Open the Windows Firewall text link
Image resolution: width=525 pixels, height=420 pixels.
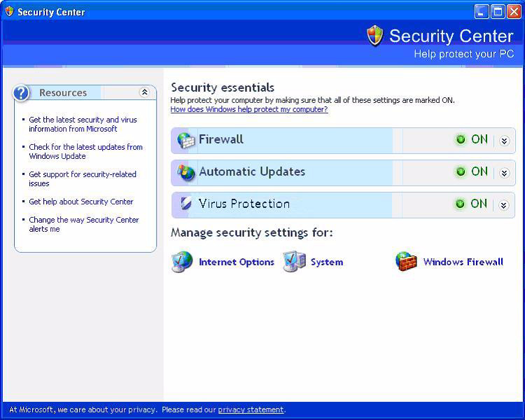coord(463,262)
